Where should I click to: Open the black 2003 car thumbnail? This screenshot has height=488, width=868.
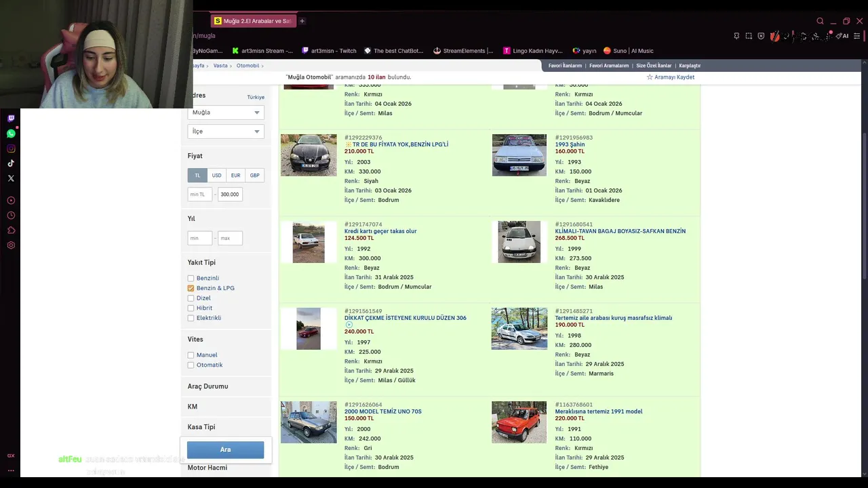click(x=309, y=155)
